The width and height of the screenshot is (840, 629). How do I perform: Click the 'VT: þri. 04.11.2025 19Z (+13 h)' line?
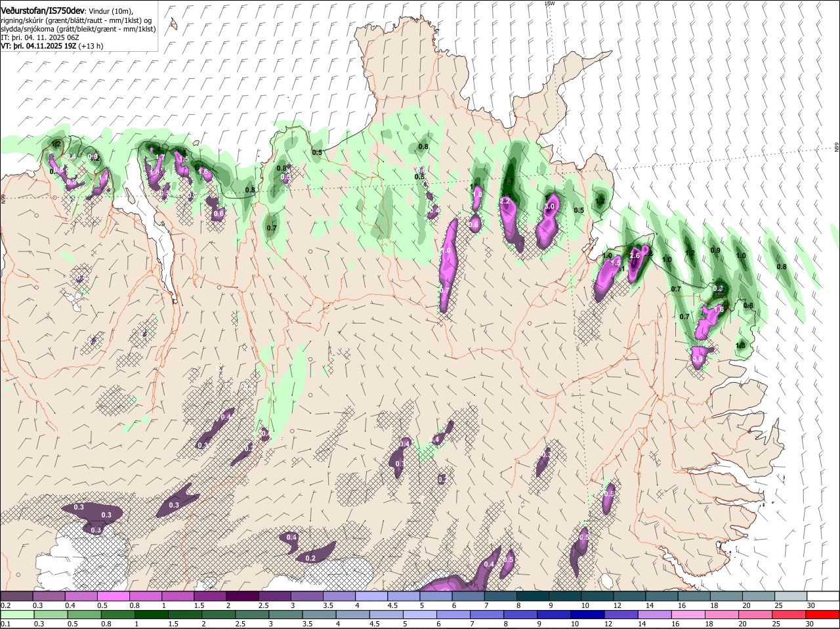point(52,47)
